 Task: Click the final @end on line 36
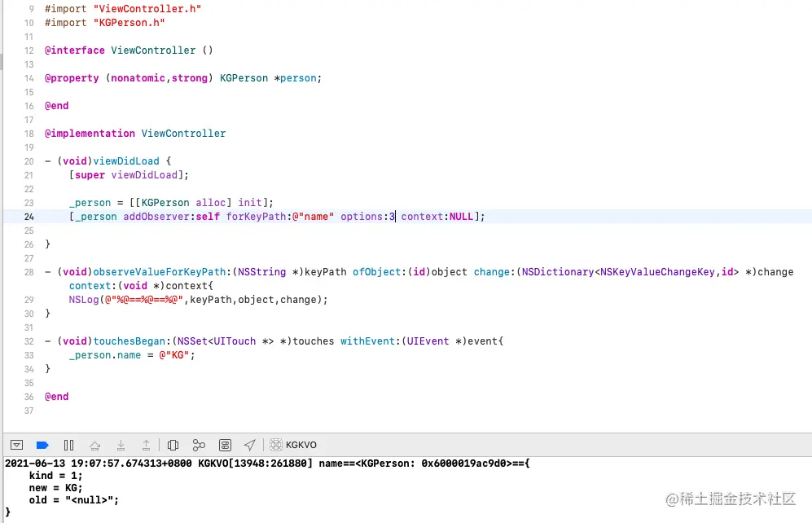[56, 397]
